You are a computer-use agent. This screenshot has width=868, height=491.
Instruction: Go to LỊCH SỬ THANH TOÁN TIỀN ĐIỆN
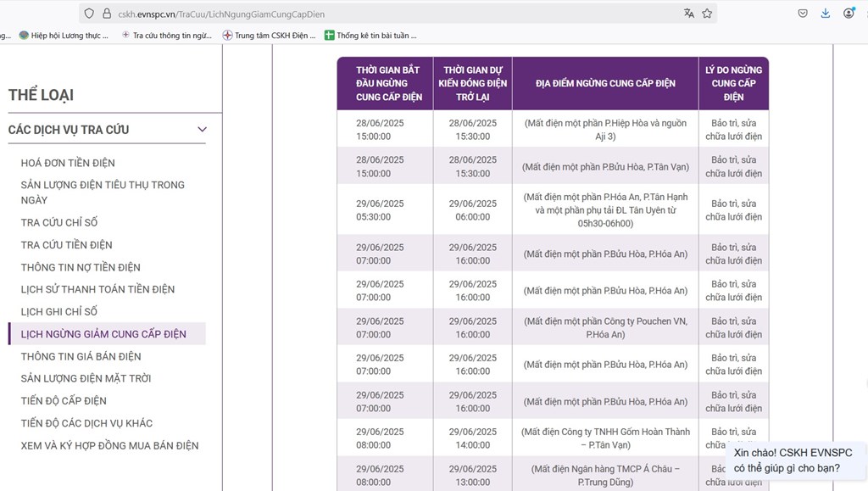click(x=97, y=289)
